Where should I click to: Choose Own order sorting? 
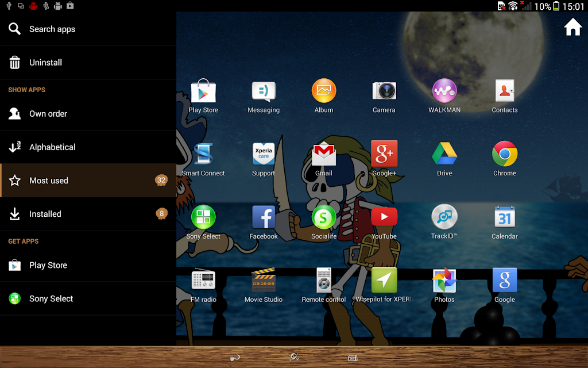point(88,113)
